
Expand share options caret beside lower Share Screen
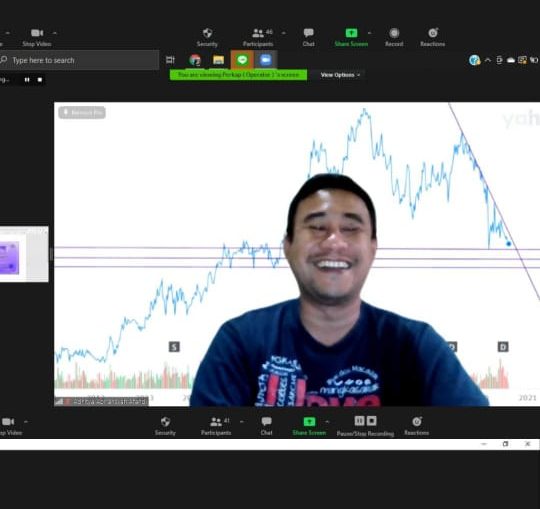327,422
